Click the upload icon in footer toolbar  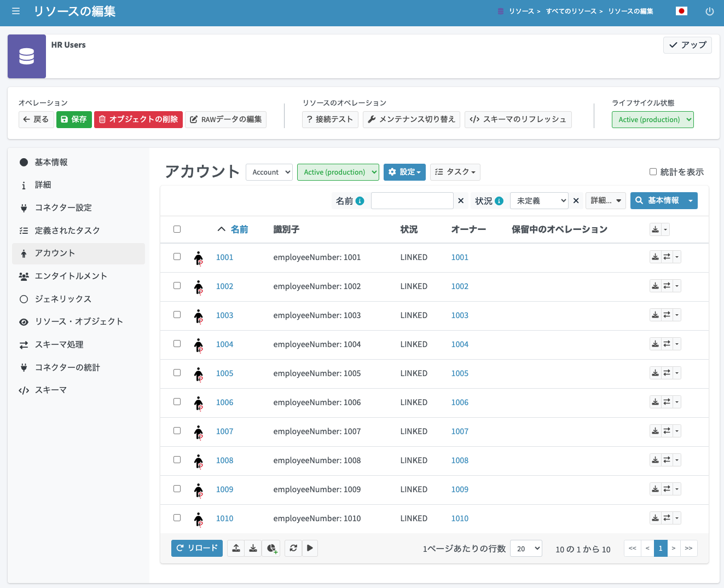(x=236, y=548)
